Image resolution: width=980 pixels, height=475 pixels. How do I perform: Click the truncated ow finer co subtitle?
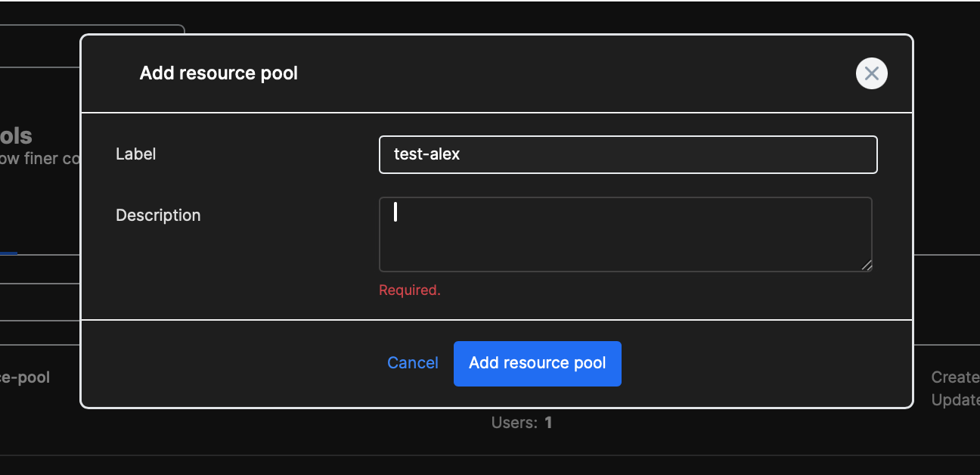click(39, 159)
